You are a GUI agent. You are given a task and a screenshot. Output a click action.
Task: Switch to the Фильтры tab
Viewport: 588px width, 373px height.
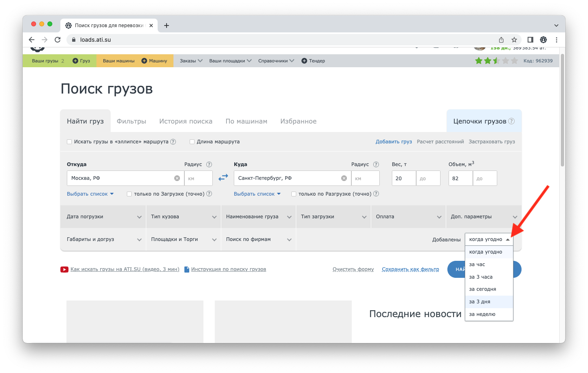[x=131, y=121]
